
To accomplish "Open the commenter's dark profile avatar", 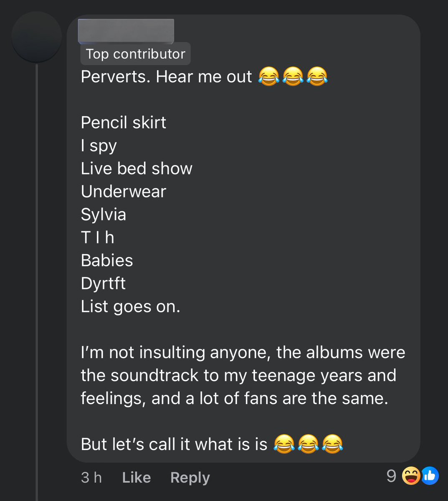I will point(37,37).
